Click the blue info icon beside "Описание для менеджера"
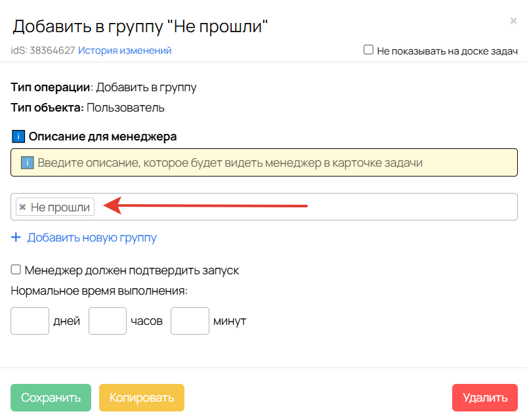 point(18,136)
